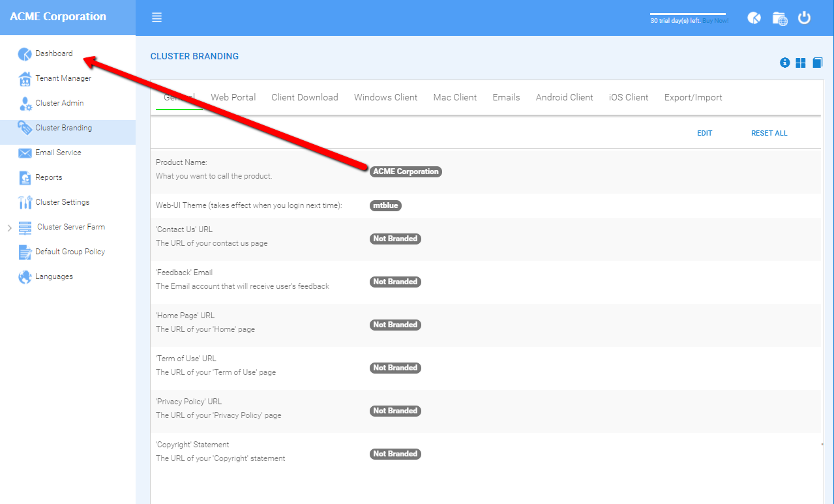Click the Reports sidebar icon
Image resolution: width=834 pixels, height=504 pixels.
tap(25, 178)
